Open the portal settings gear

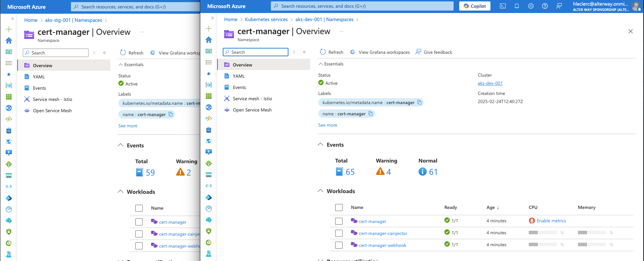click(531, 6)
